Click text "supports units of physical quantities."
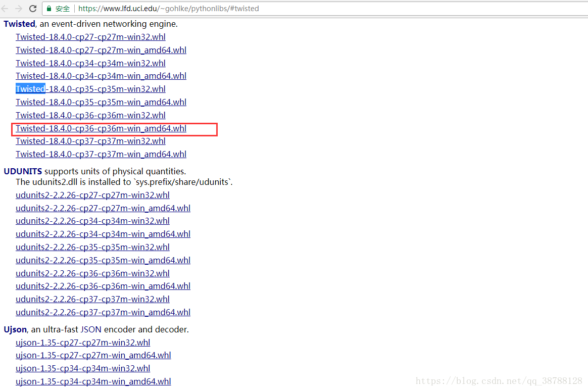 [x=115, y=171]
